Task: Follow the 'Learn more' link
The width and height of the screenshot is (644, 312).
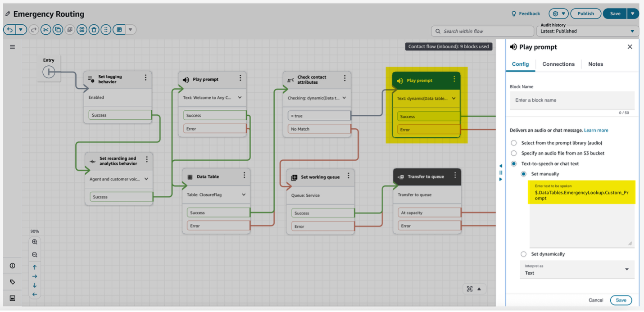Action: [x=596, y=130]
